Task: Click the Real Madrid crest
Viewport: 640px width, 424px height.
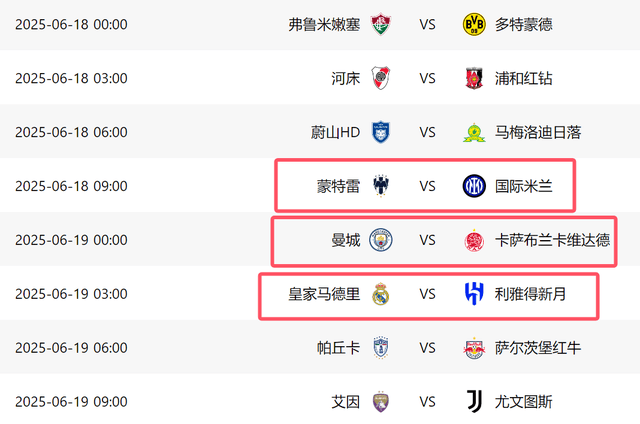Action: click(380, 294)
